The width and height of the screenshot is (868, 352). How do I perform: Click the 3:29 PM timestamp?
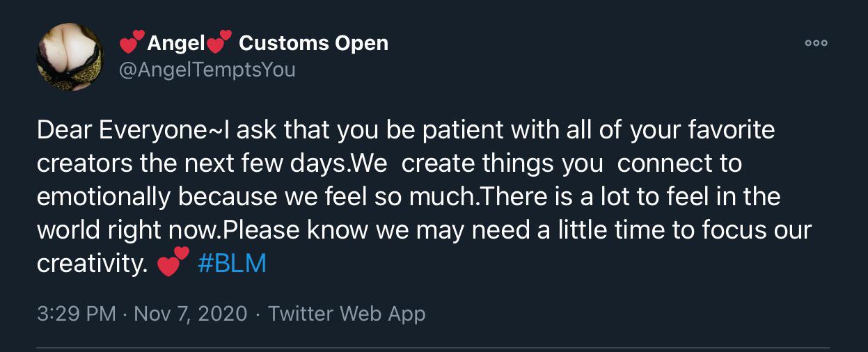point(76,313)
